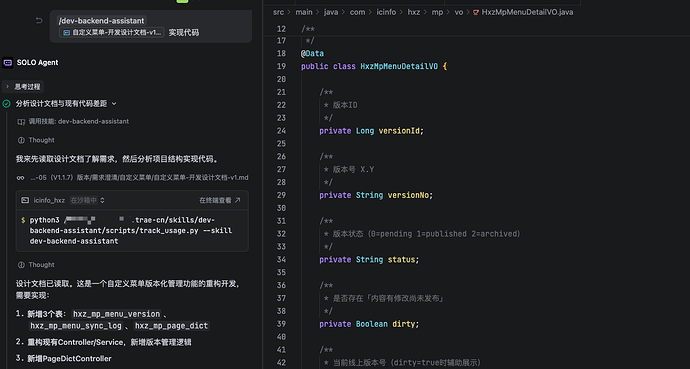Open the 在沙箱中 dropdown
Viewport: 690px width, 369px height.
click(87, 200)
